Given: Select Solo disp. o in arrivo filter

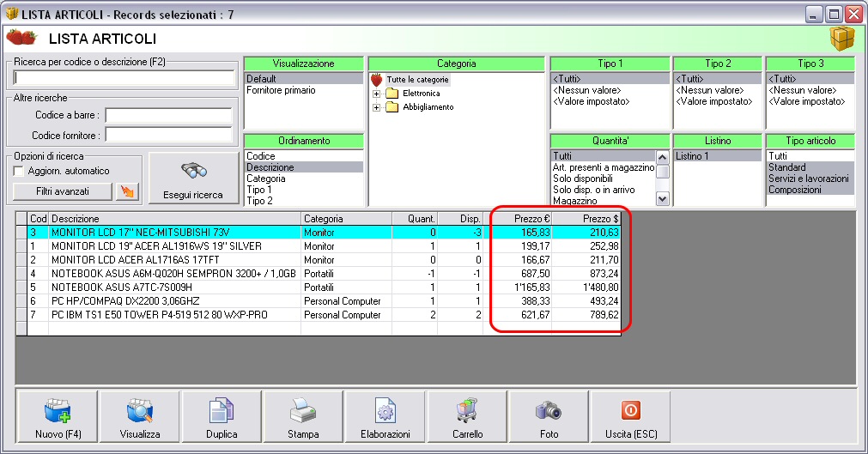Looking at the screenshot, I should point(604,190).
